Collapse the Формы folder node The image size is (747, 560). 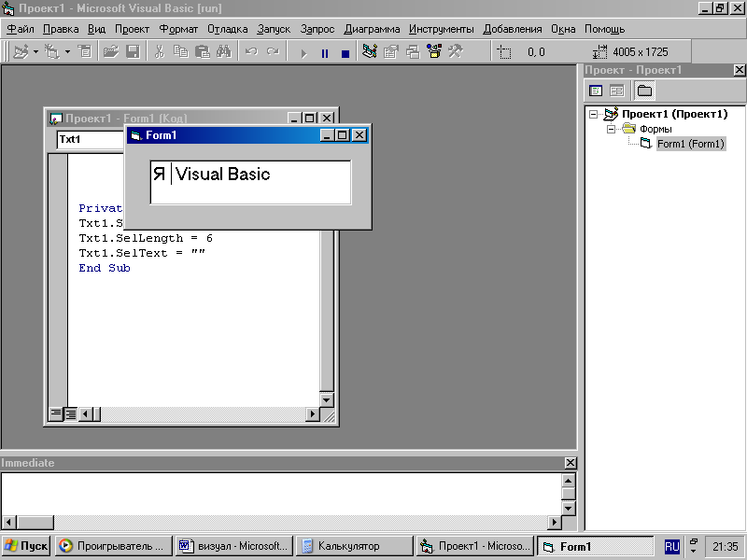point(611,129)
